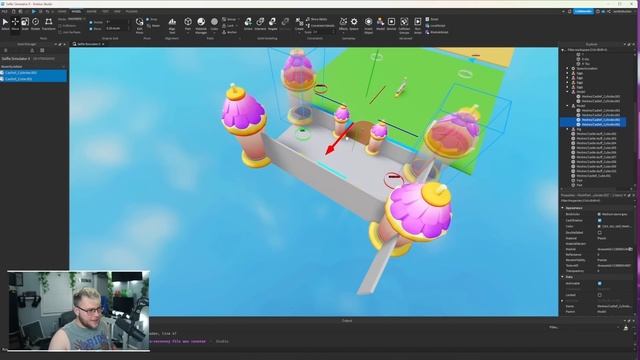Open the Effects gameplay menu
The width and height of the screenshot is (640, 360).
(343, 24)
